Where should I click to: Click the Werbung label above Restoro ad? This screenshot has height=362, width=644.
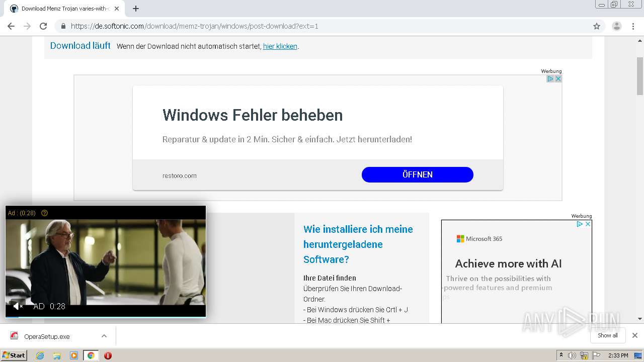click(x=551, y=71)
